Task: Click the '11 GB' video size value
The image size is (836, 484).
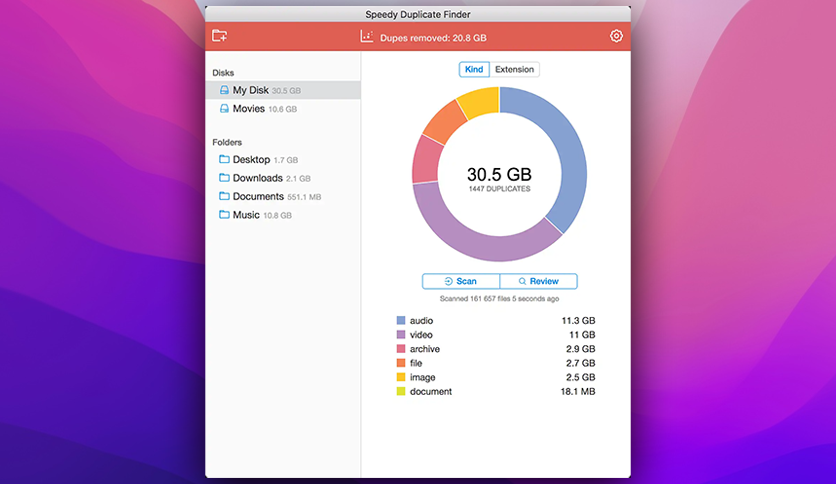Action: (582, 335)
